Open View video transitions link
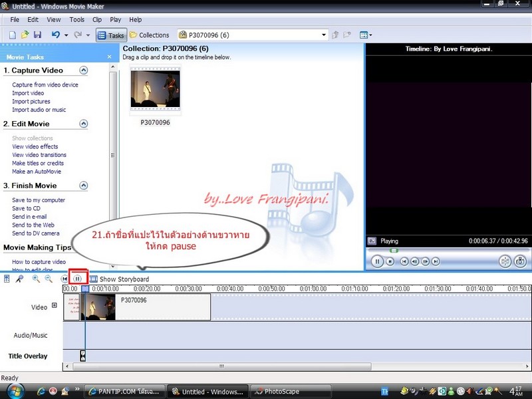 coord(39,155)
